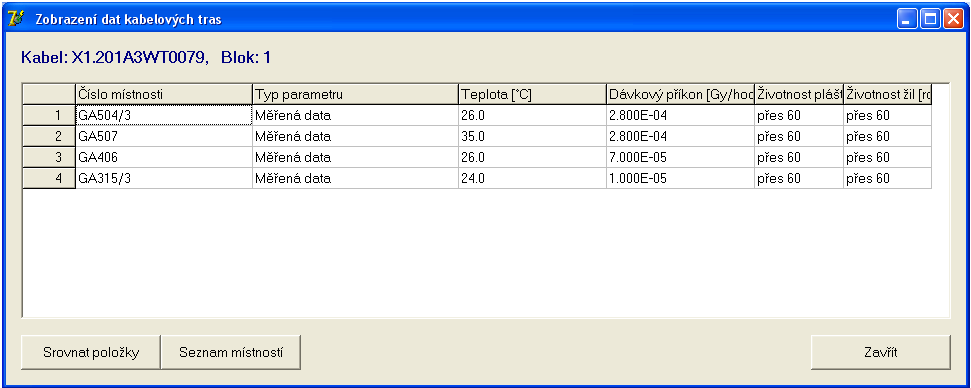Select core lifetime přes 60 in GA504/3 row
971x388 pixels.
(x=888, y=115)
